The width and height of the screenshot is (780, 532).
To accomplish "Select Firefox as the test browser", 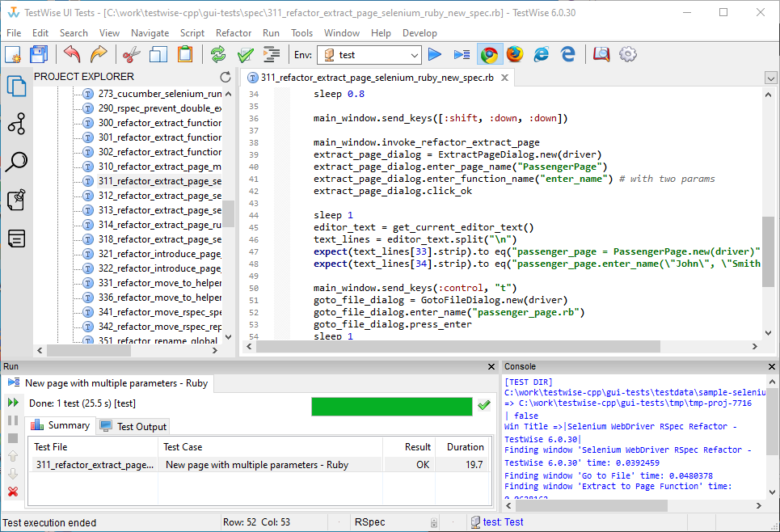I will [x=515, y=54].
